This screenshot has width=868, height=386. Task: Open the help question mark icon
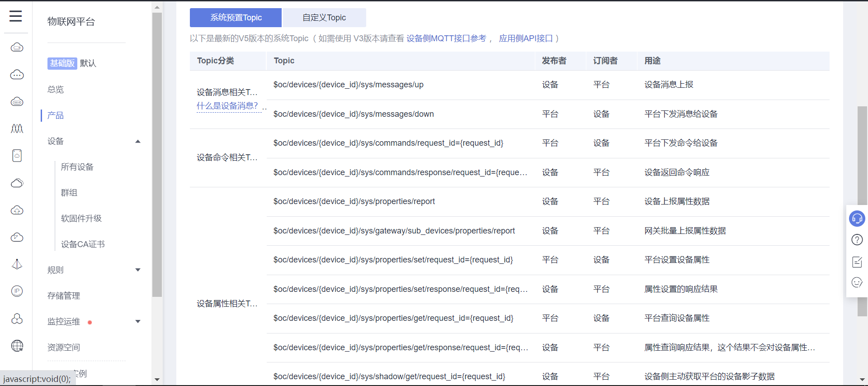pos(857,240)
